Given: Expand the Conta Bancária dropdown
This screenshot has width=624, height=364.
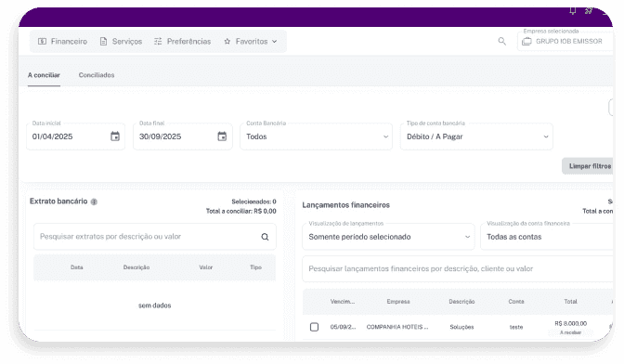Looking at the screenshot, I should [x=316, y=136].
